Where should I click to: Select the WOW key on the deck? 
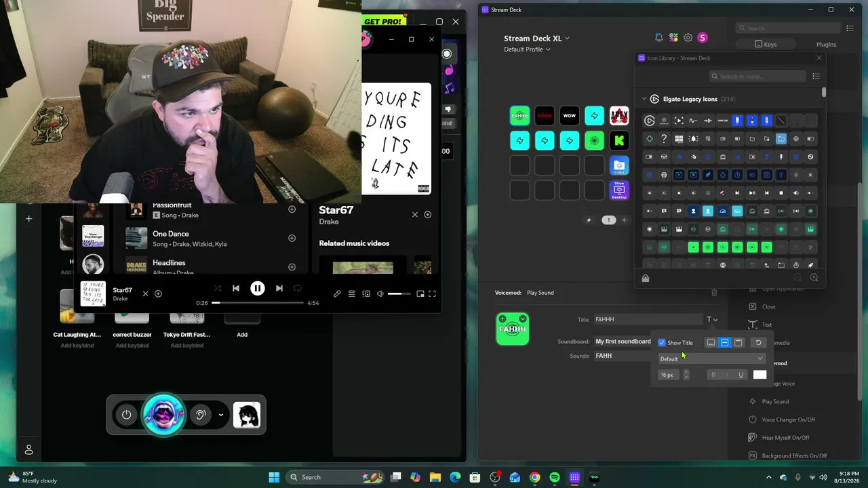click(x=570, y=115)
